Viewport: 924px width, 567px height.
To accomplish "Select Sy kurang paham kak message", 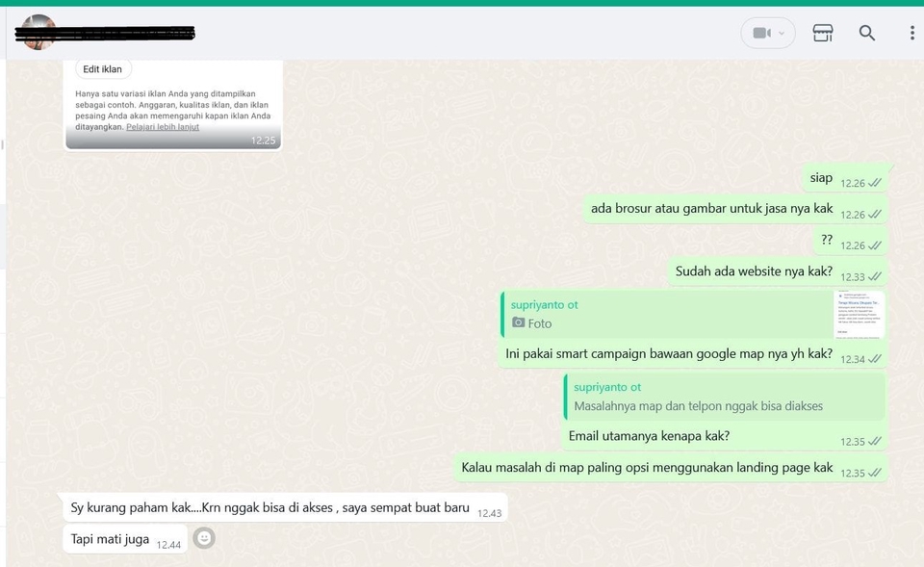I will [x=285, y=507].
